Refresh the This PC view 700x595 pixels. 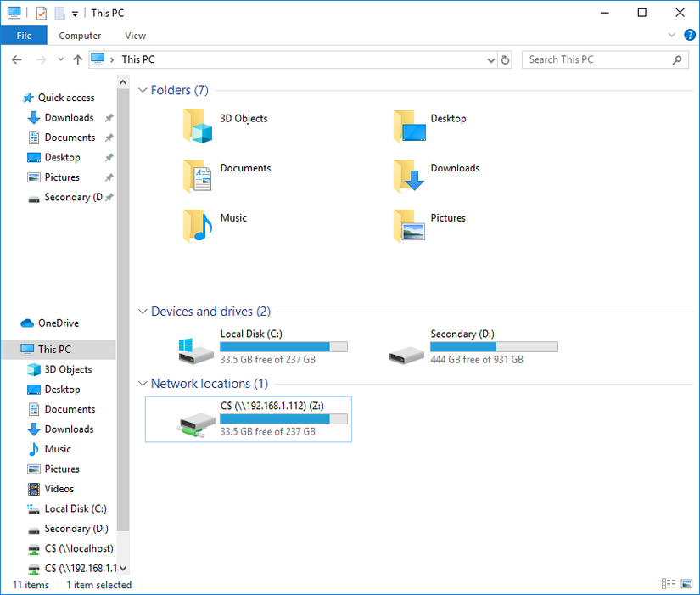click(x=505, y=59)
